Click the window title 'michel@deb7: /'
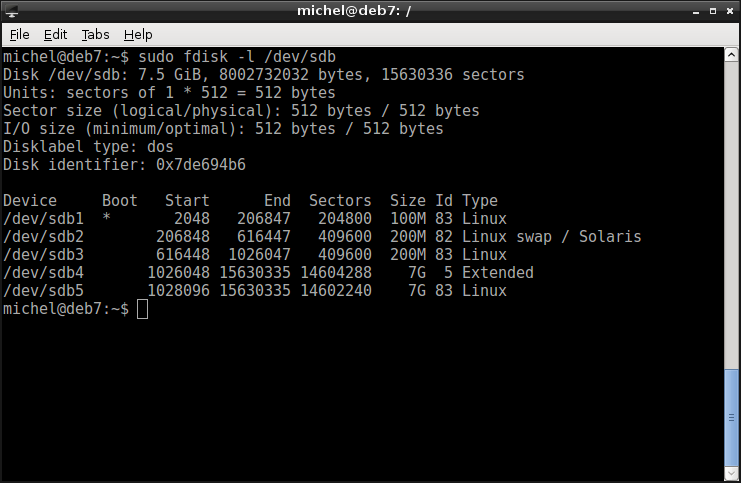 354,10
